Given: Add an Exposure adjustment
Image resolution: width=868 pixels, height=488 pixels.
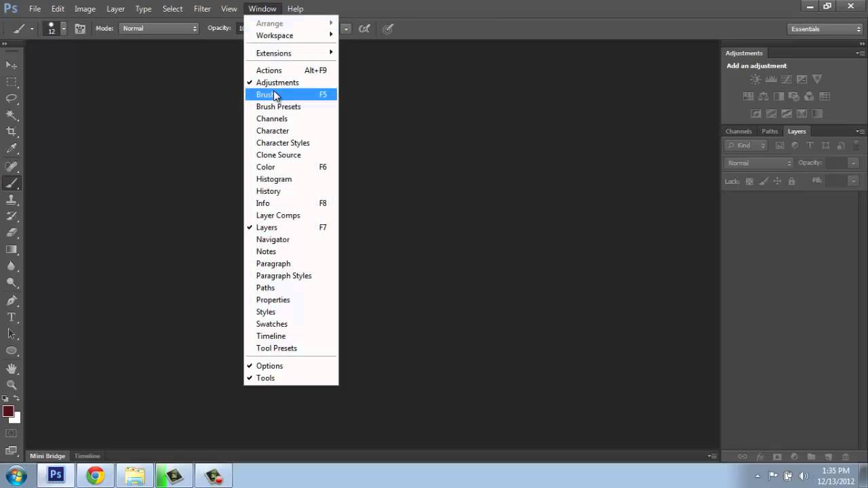Looking at the screenshot, I should pyautogui.click(x=802, y=79).
